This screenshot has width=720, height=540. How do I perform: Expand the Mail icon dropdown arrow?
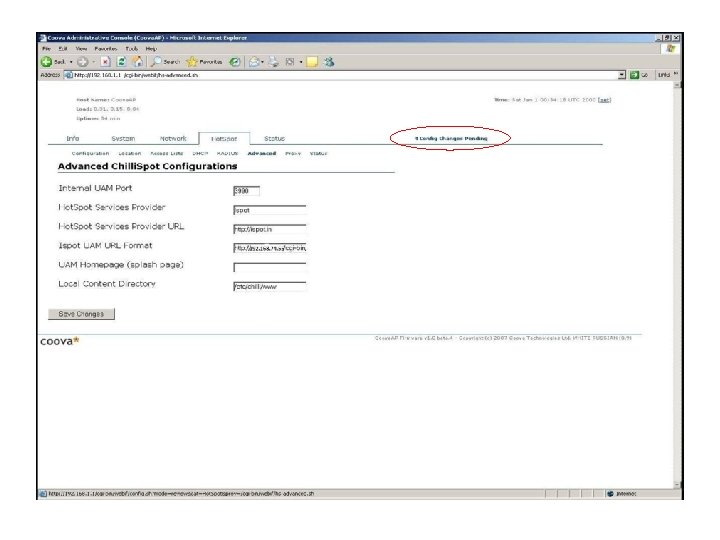click(262, 62)
